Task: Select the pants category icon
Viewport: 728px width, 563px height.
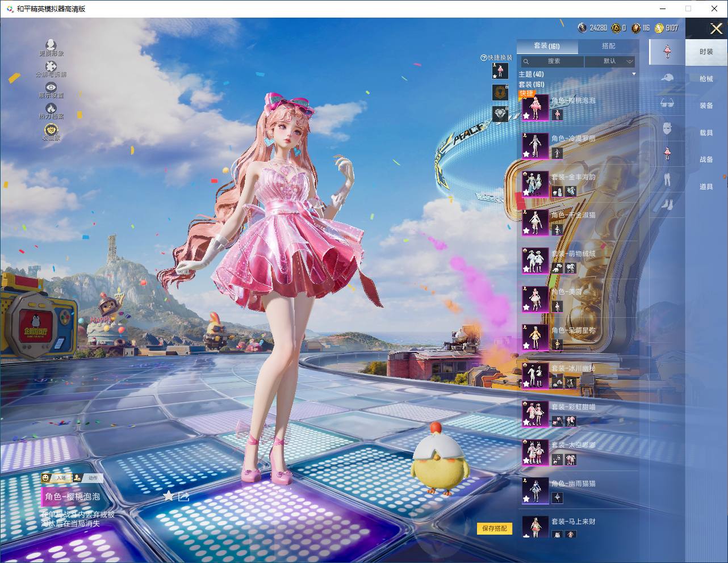Action: point(667,180)
